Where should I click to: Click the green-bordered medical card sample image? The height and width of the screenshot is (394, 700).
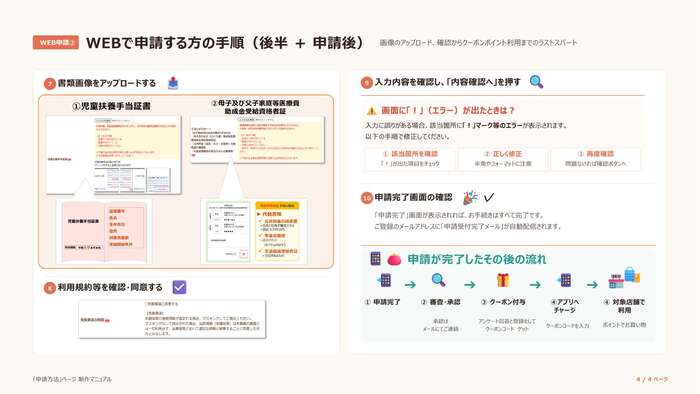(x=228, y=232)
